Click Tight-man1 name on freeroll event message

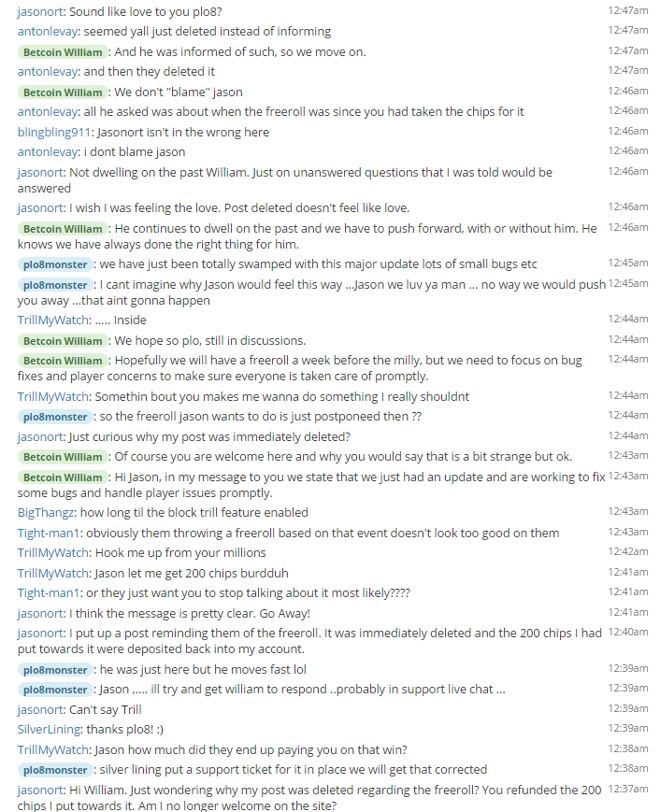point(49,533)
